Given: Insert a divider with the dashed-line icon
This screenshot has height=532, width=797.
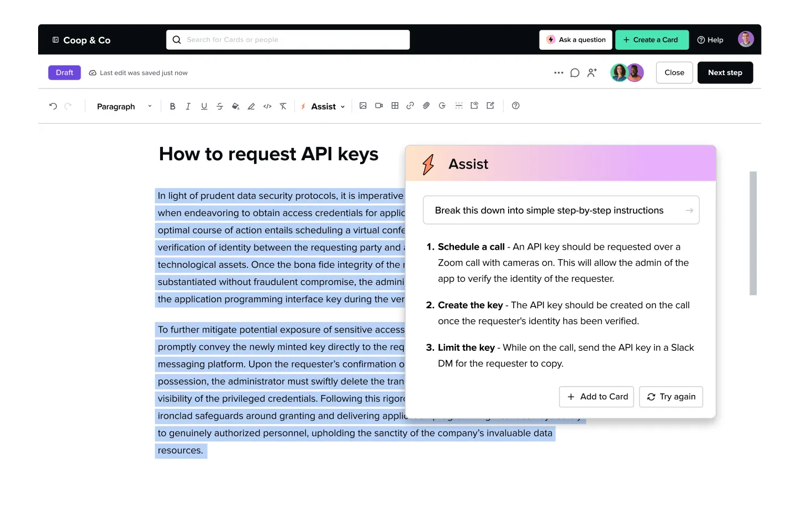Looking at the screenshot, I should pos(458,106).
